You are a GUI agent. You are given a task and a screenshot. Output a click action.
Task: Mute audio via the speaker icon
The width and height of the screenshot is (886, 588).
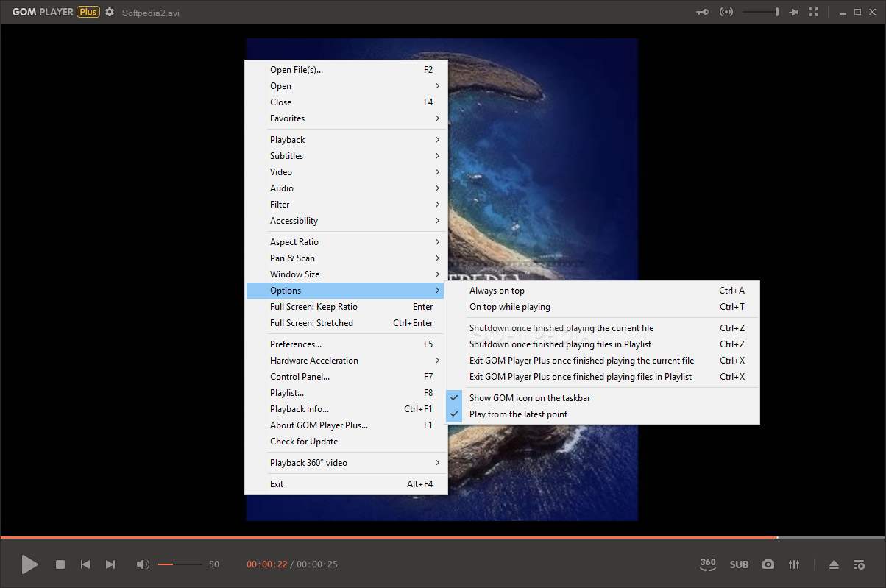point(143,564)
